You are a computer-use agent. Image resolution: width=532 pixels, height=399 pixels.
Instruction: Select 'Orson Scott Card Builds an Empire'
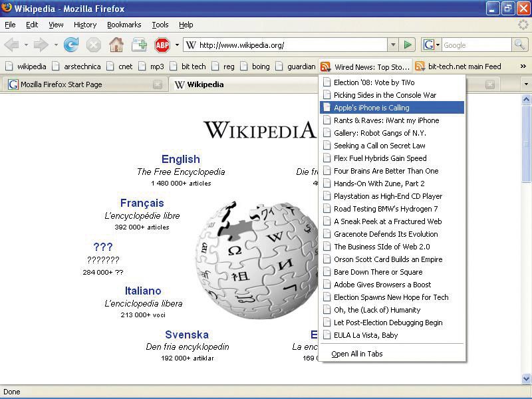click(392, 259)
